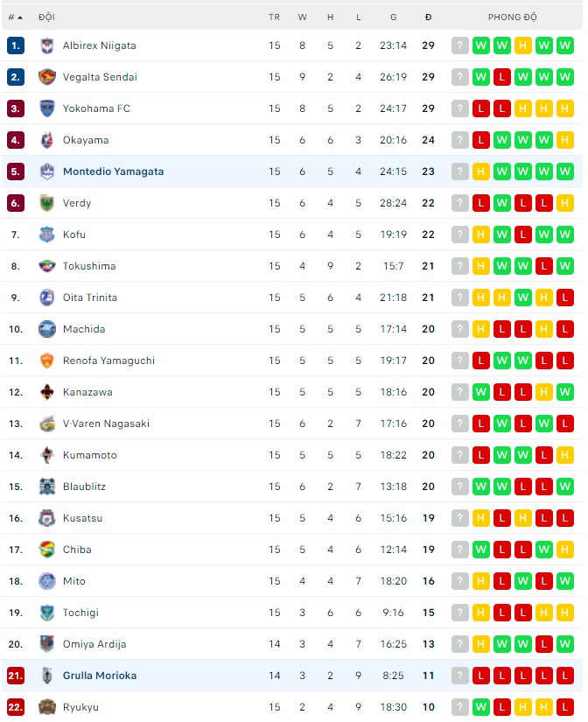This screenshot has width=588, height=722.
Task: Click the Albirex Niigata team crest icon
Action: point(47,46)
